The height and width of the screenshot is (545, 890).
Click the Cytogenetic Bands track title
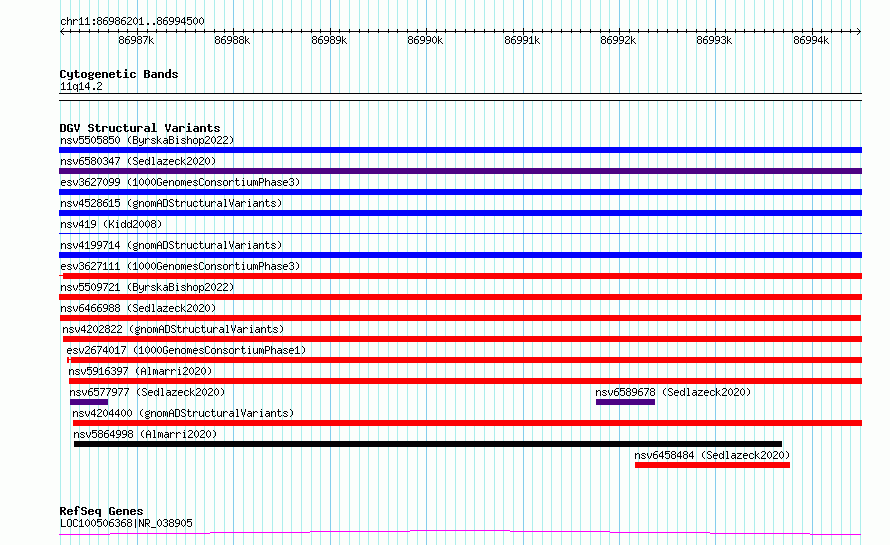pyautogui.click(x=119, y=74)
